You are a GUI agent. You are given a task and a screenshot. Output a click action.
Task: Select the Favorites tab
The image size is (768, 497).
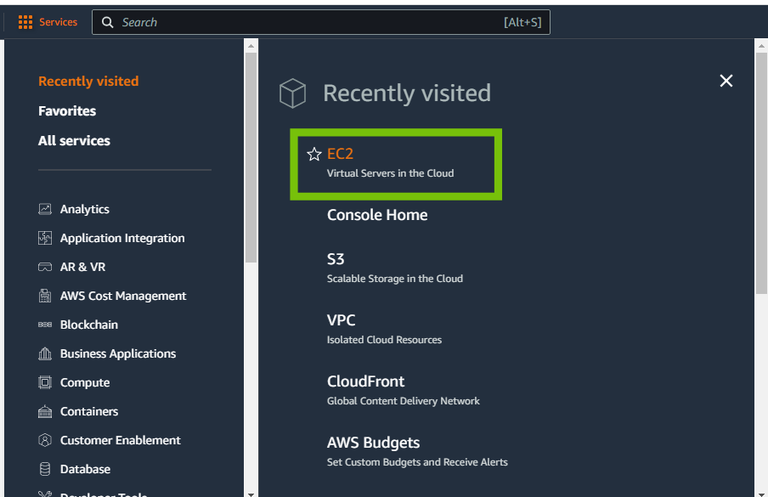click(x=67, y=111)
